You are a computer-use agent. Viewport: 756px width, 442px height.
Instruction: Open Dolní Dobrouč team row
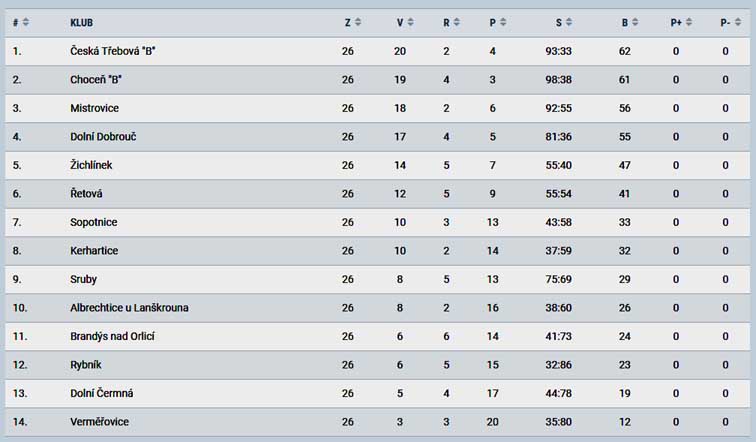click(378, 137)
